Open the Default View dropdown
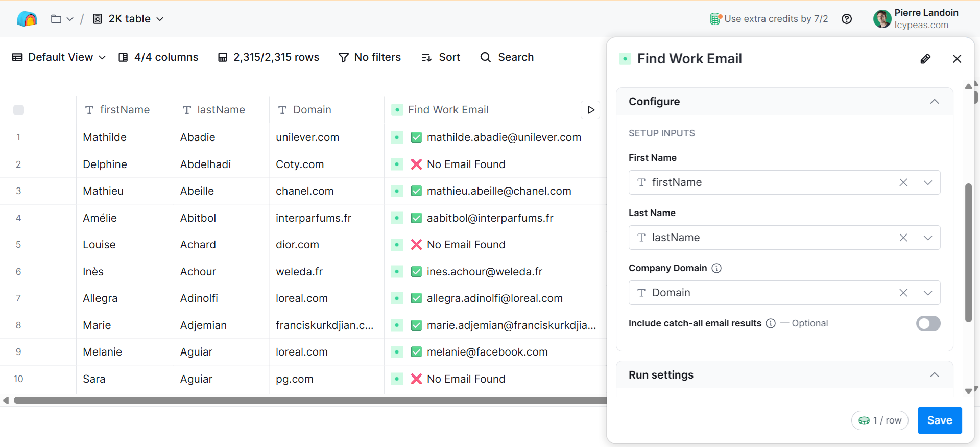 (x=59, y=57)
